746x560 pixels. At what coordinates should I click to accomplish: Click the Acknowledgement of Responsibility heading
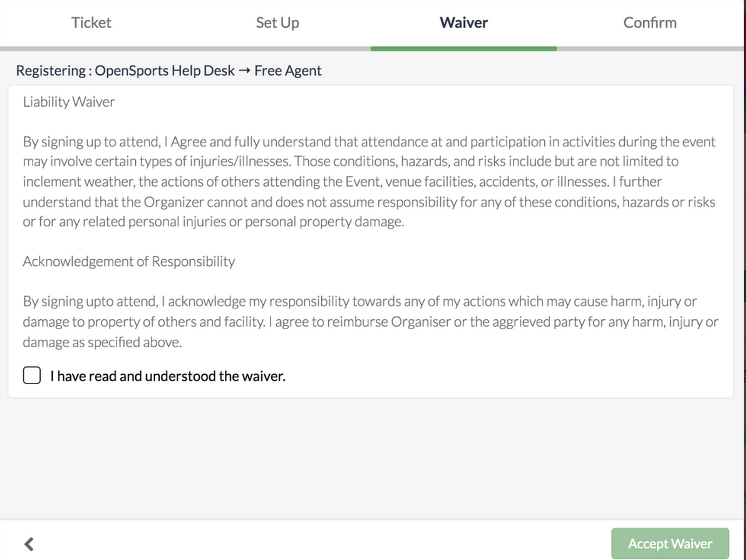[129, 261]
